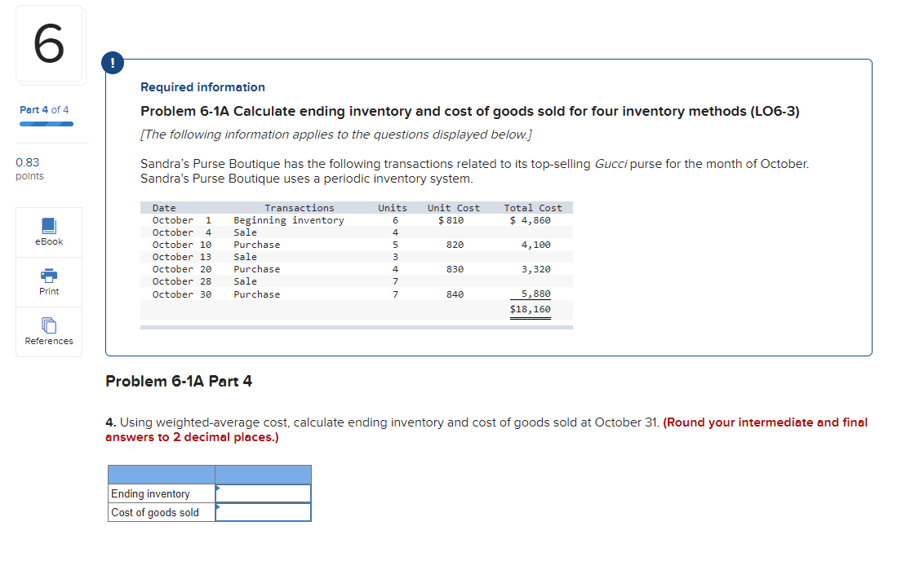Click the red rounding instruction text
This screenshot has height=588, width=906.
tap(486, 430)
